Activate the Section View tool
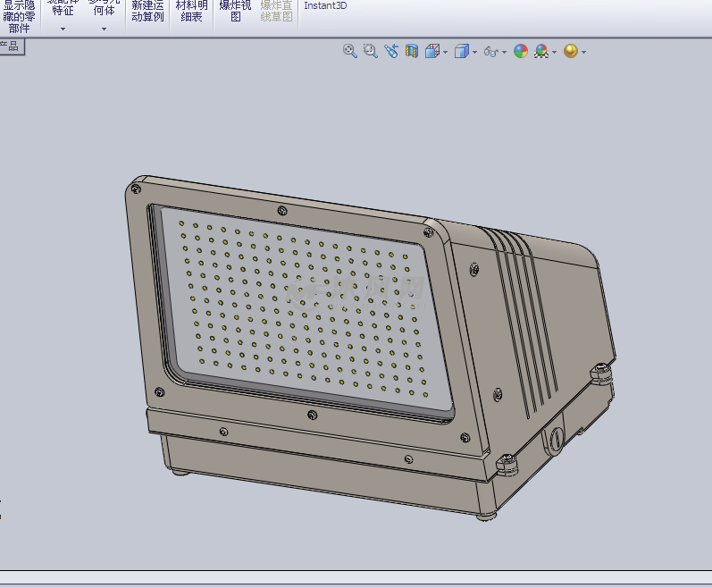Screen dimensions: 712x588 coord(412,52)
